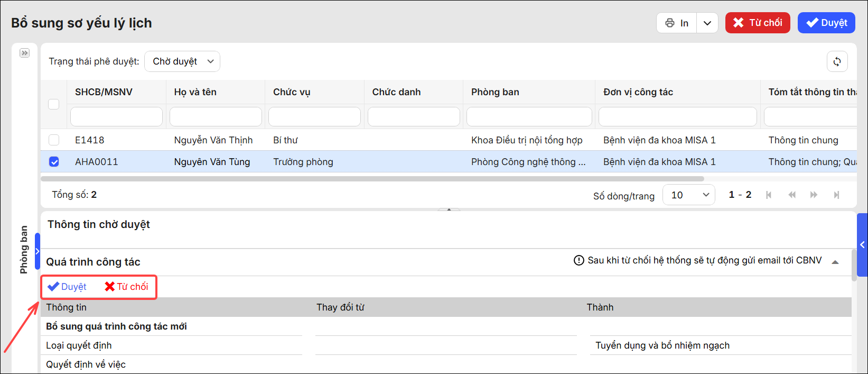Click horizontal table scrollbar
Image resolution: width=868 pixels, height=374 pixels.
tap(372, 179)
